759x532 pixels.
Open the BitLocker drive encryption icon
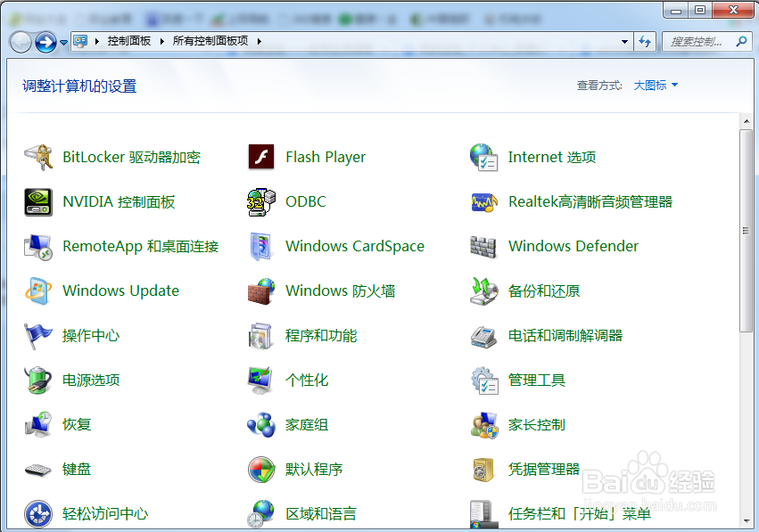click(x=38, y=157)
